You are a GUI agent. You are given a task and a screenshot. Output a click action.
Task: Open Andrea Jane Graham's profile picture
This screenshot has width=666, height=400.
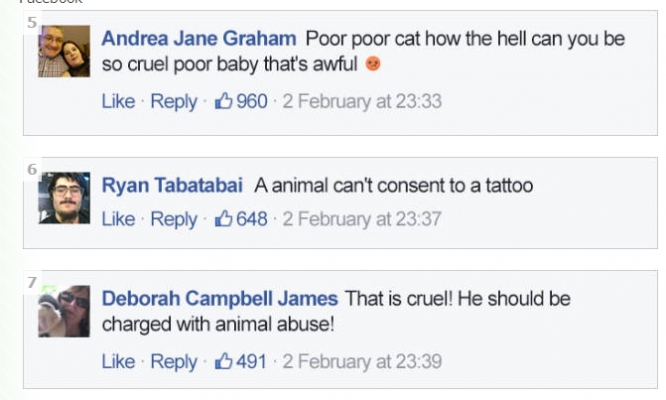pyautogui.click(x=64, y=51)
